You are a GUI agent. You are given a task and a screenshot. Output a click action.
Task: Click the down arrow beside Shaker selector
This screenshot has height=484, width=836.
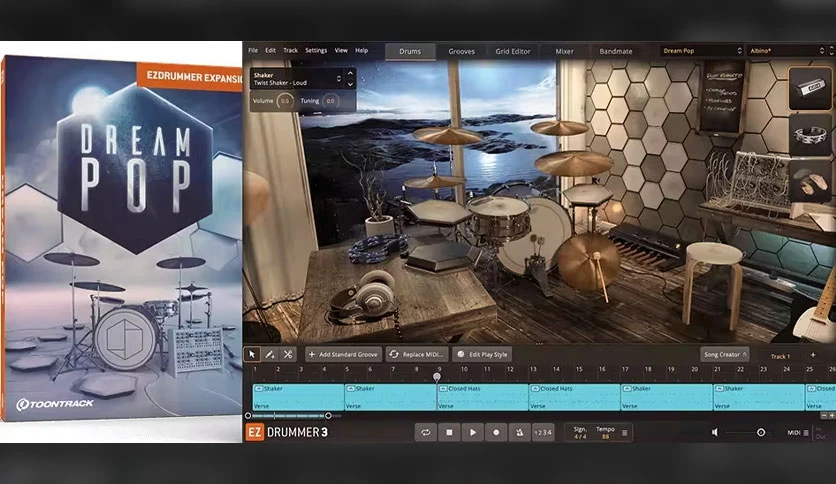pyautogui.click(x=350, y=84)
